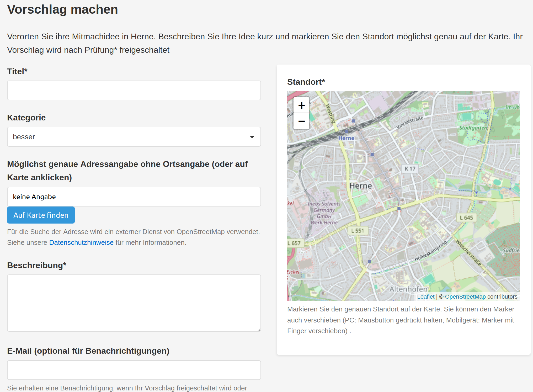Focus the Beschreibung text area
The height and width of the screenshot is (392, 533).
134,303
